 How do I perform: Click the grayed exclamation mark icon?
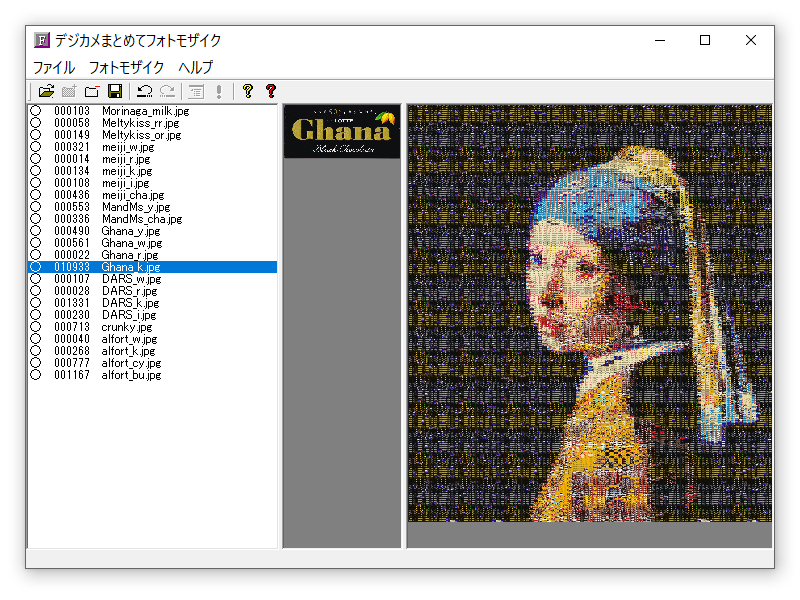219,91
